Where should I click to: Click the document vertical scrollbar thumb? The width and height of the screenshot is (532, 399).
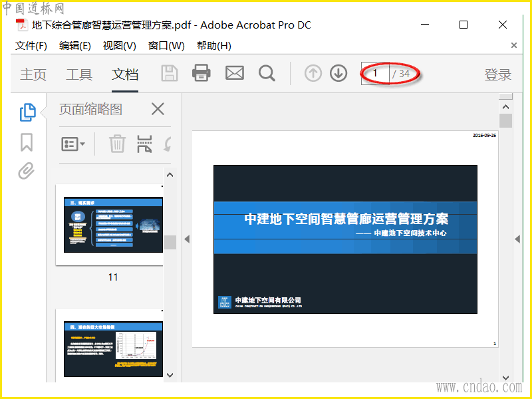point(505,120)
